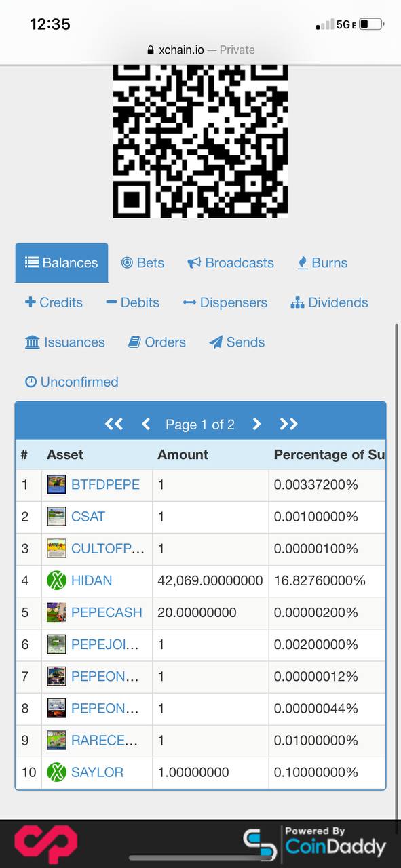Click the asset thumbnail in row 8

coord(56,708)
